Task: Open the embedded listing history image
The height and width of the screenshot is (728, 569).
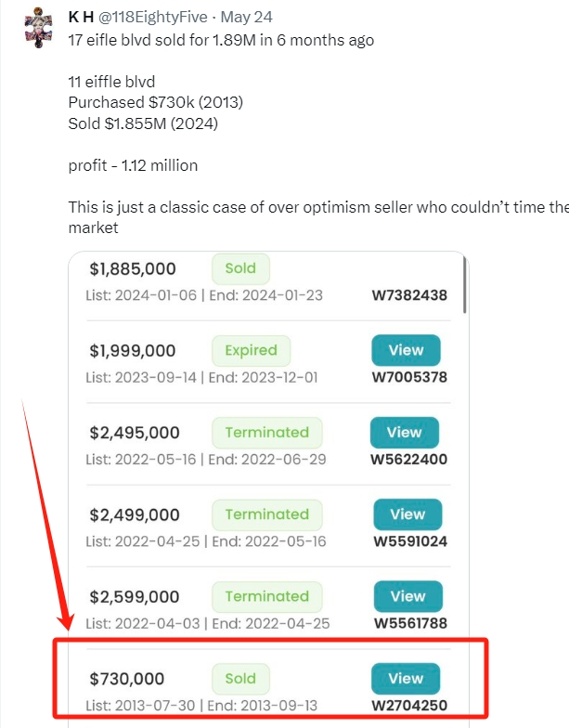Action: 269,489
